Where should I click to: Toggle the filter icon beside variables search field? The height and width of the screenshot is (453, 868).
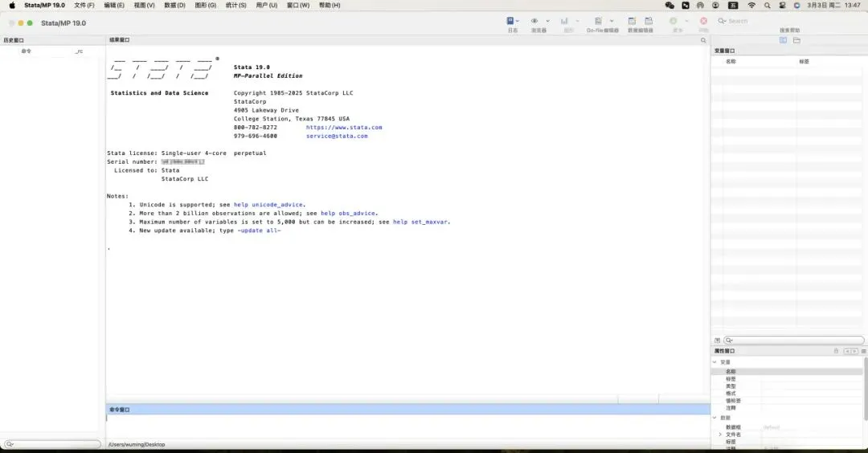point(718,341)
